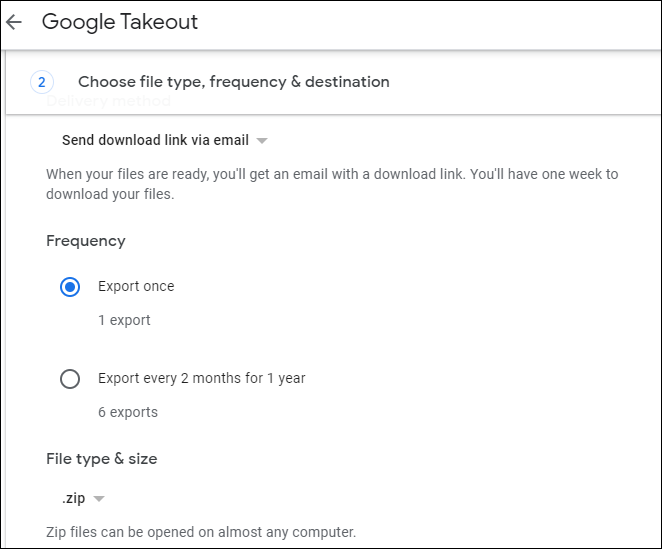
Task: Select the Export once radio button
Action: coord(70,287)
